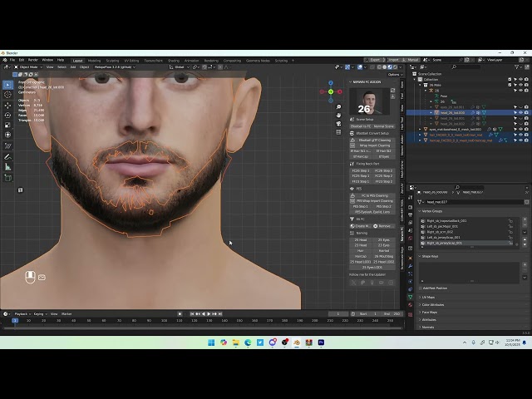Select the Transform tool
Image resolution: width=532 pixels, height=399 pixels.
point(7,135)
